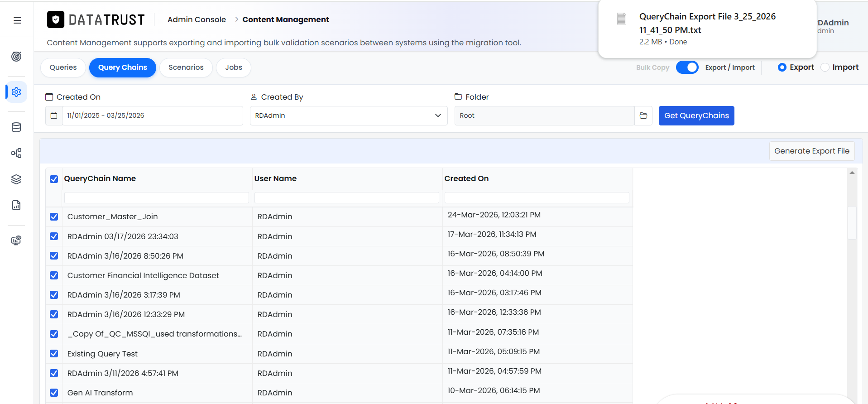The width and height of the screenshot is (868, 404).
Task: Select the Export radio button
Action: [x=782, y=67]
